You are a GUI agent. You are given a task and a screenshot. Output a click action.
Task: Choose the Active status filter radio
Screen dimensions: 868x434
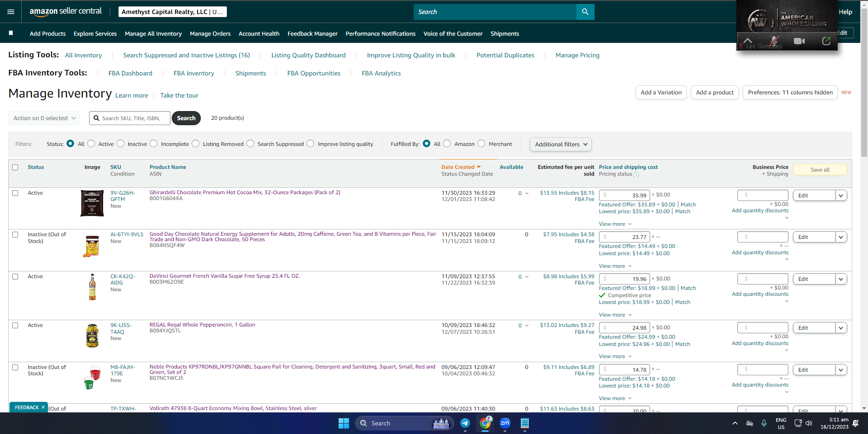pyautogui.click(x=91, y=144)
